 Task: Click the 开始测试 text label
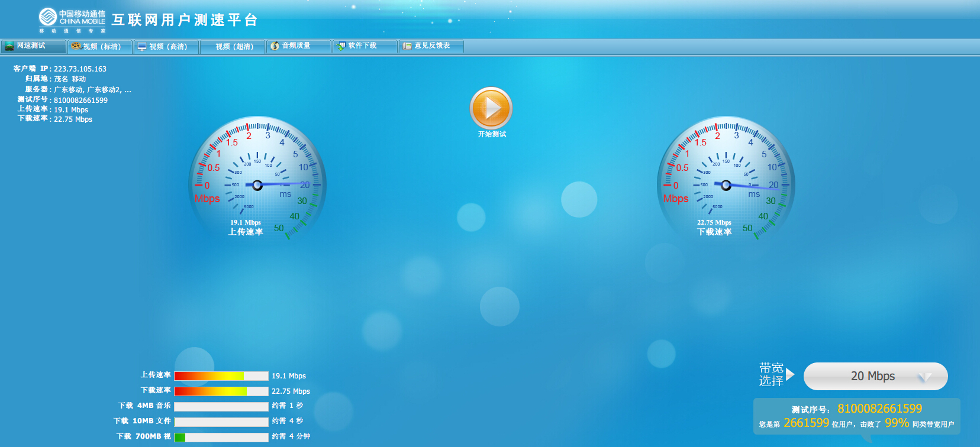coord(492,134)
